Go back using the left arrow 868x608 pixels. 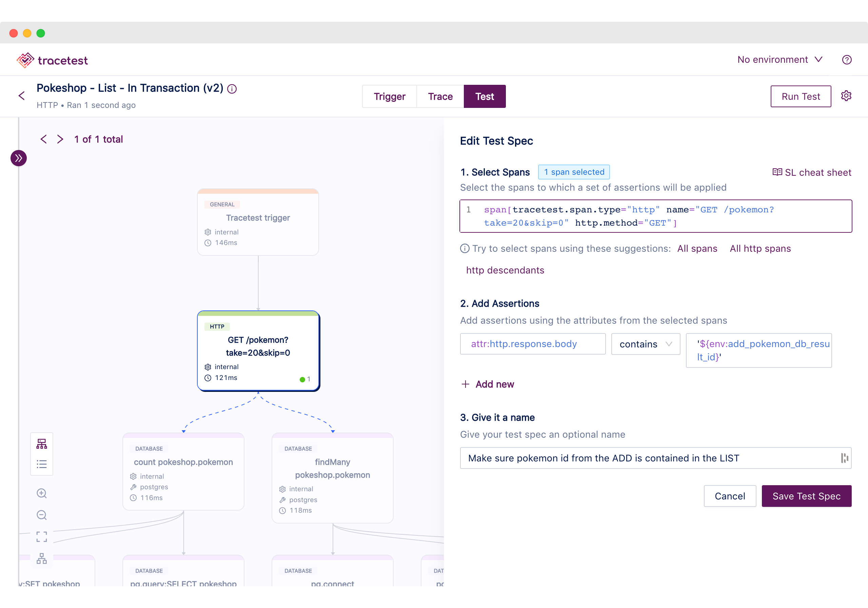tap(22, 96)
